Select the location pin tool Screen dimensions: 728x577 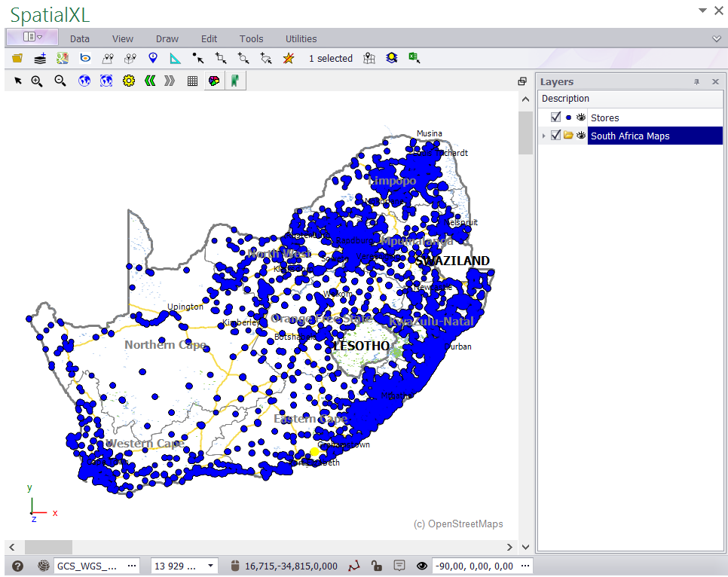pyautogui.click(x=152, y=58)
